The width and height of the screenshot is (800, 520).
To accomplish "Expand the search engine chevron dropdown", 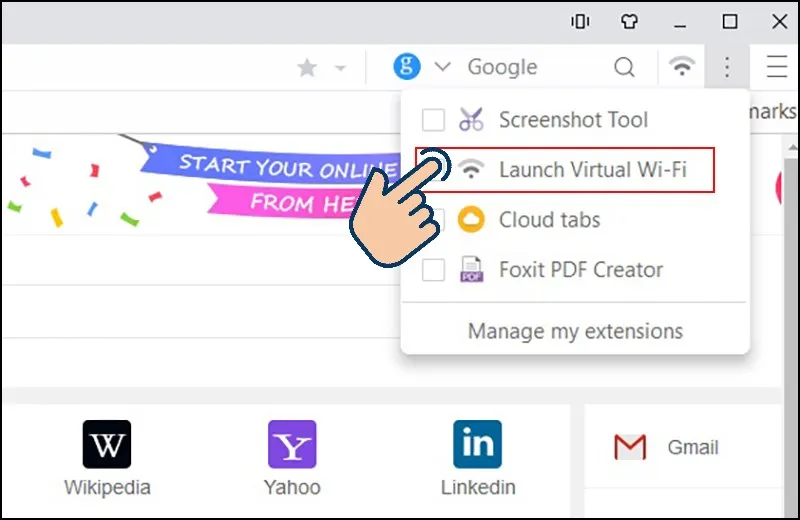I will click(x=442, y=66).
